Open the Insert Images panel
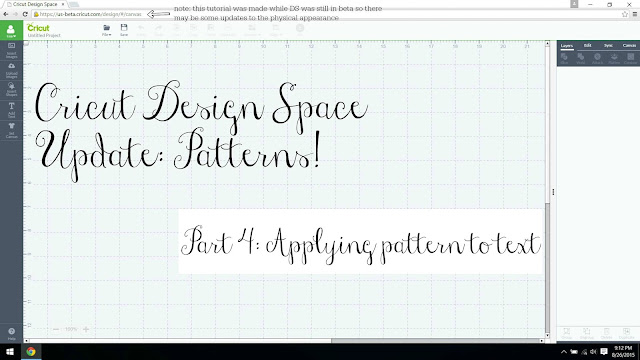This screenshot has height=360, width=640. [x=11, y=50]
